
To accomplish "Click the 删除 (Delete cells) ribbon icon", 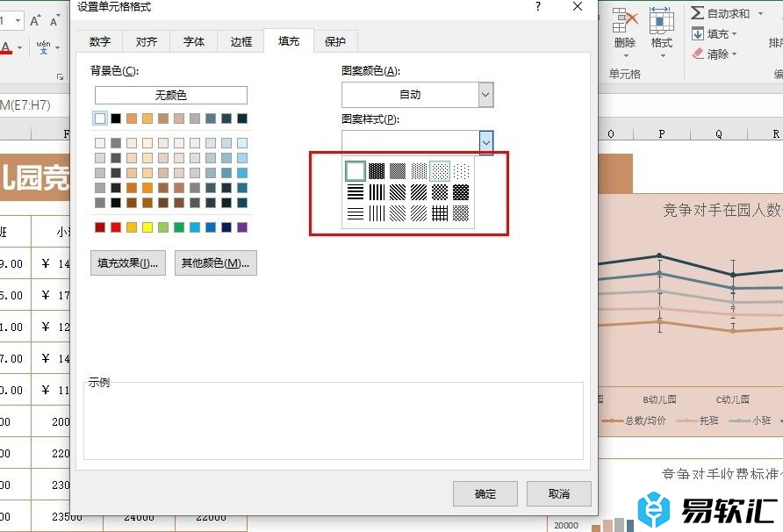I will coord(625,20).
